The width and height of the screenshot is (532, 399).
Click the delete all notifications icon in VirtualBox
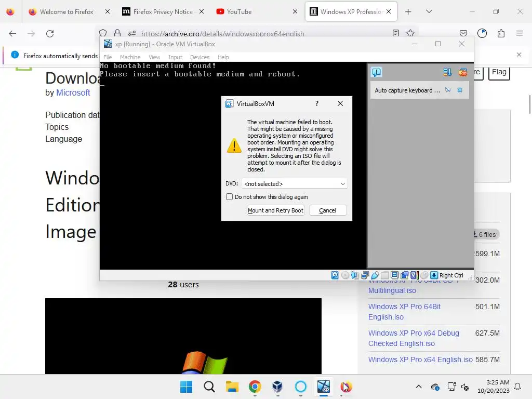[463, 72]
